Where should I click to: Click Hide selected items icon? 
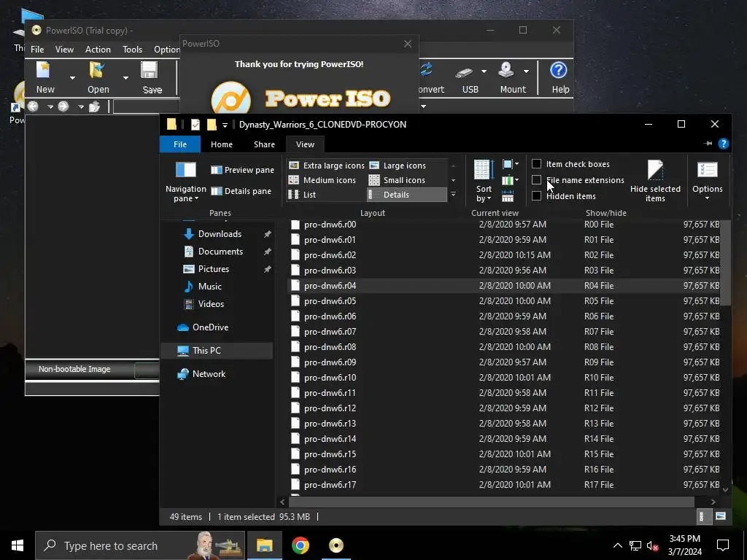tap(655, 170)
